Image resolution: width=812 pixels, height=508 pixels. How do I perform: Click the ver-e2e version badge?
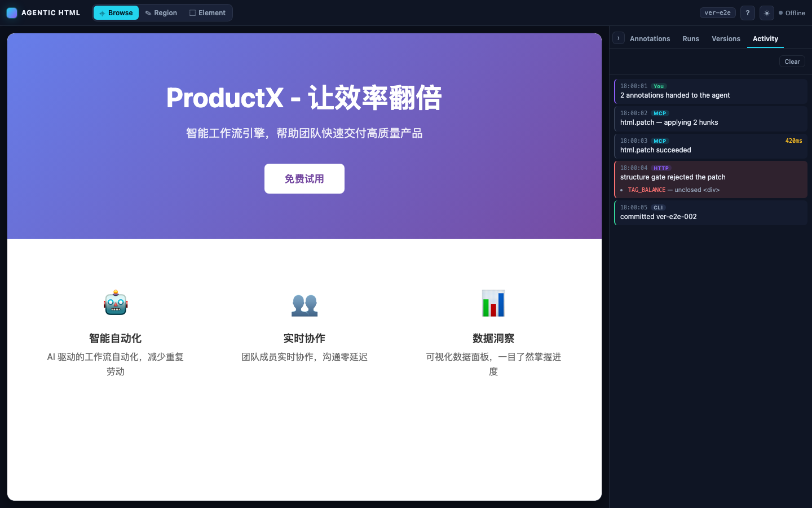pos(718,12)
